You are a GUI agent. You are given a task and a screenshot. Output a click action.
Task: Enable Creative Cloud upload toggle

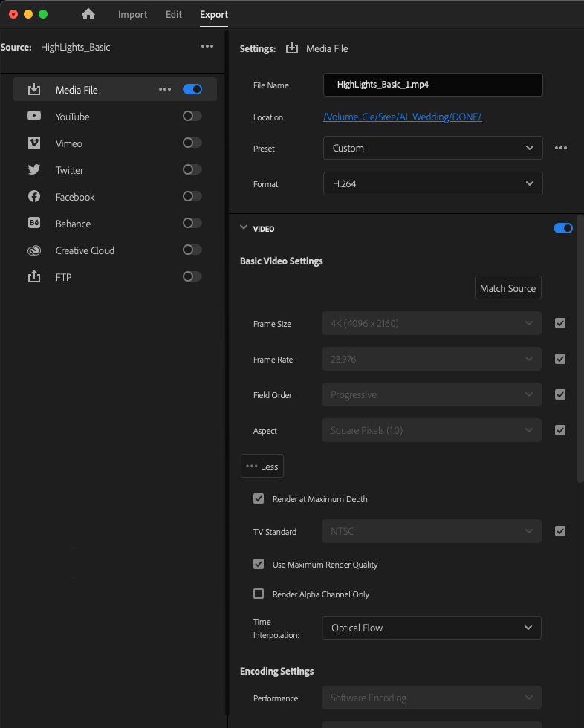coord(192,250)
